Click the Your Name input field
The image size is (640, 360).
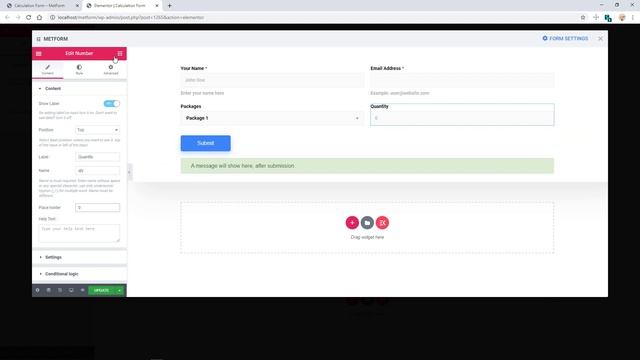point(272,80)
